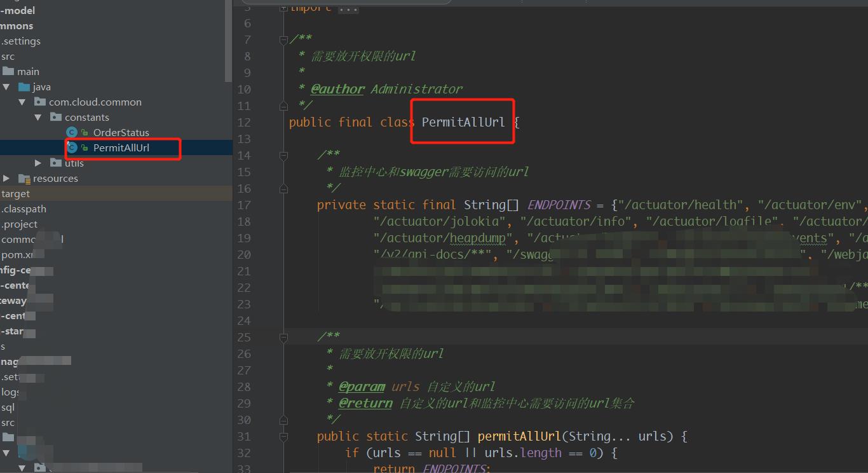Click the main folder icon

click(8, 71)
